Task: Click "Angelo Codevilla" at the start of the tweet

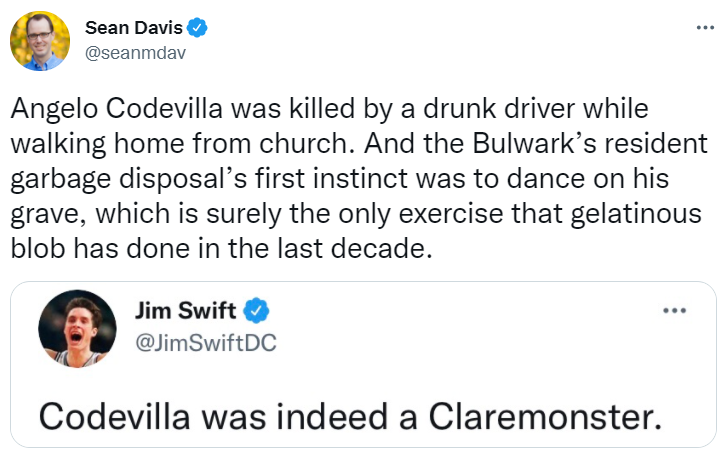Action: (x=116, y=109)
